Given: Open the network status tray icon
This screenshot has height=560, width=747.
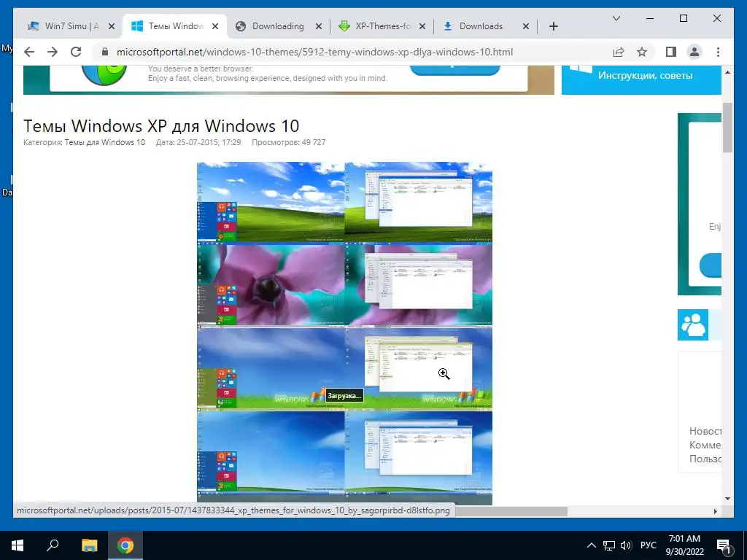Looking at the screenshot, I should pyautogui.click(x=609, y=545).
